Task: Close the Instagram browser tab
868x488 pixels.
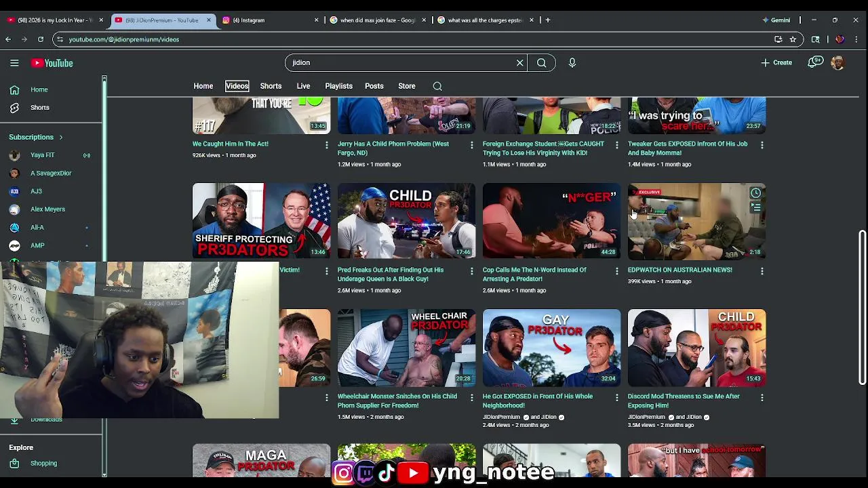Action: pos(316,20)
